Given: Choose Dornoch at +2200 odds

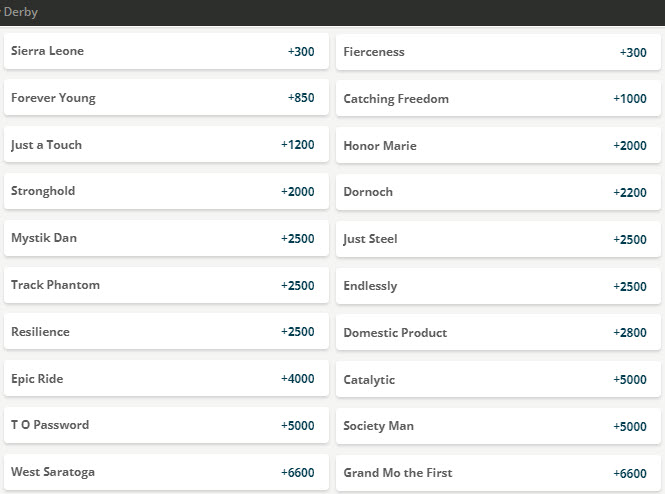Looking at the screenshot, I should pyautogui.click(x=498, y=192).
